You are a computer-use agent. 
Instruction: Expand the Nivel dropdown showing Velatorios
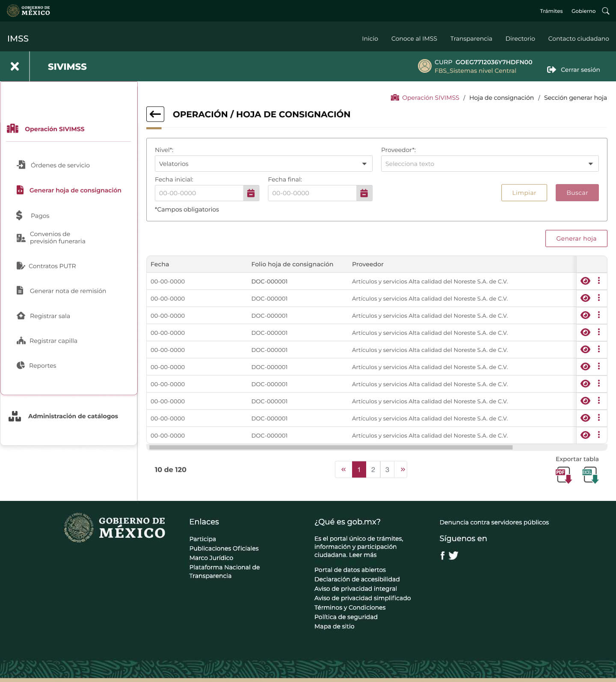pos(264,164)
